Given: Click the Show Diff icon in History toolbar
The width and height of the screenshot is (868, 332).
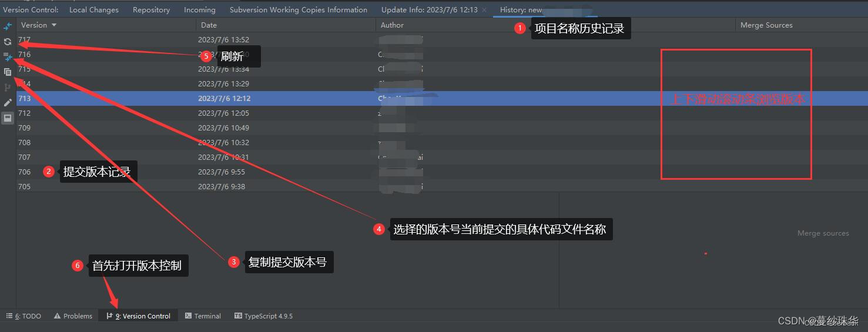Looking at the screenshot, I should point(8,26).
